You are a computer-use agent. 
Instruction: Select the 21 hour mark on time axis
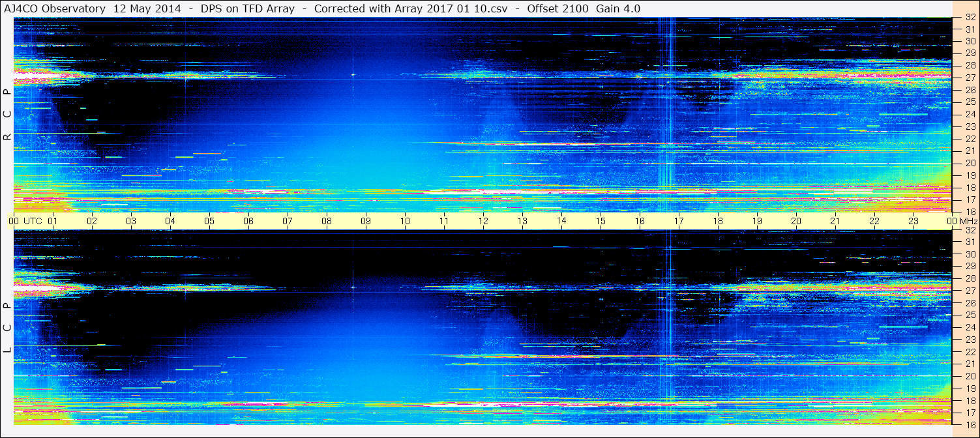835,221
